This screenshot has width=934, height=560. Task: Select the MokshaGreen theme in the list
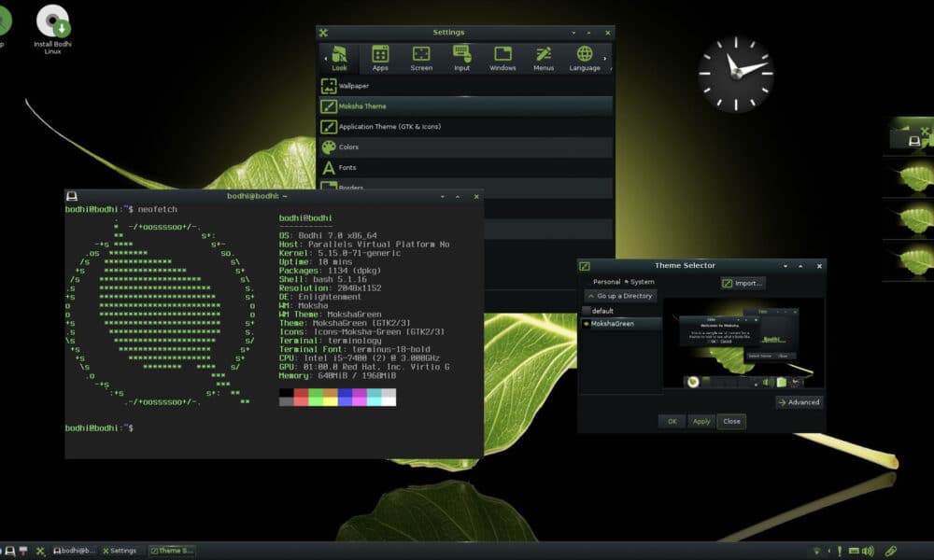[x=621, y=324]
